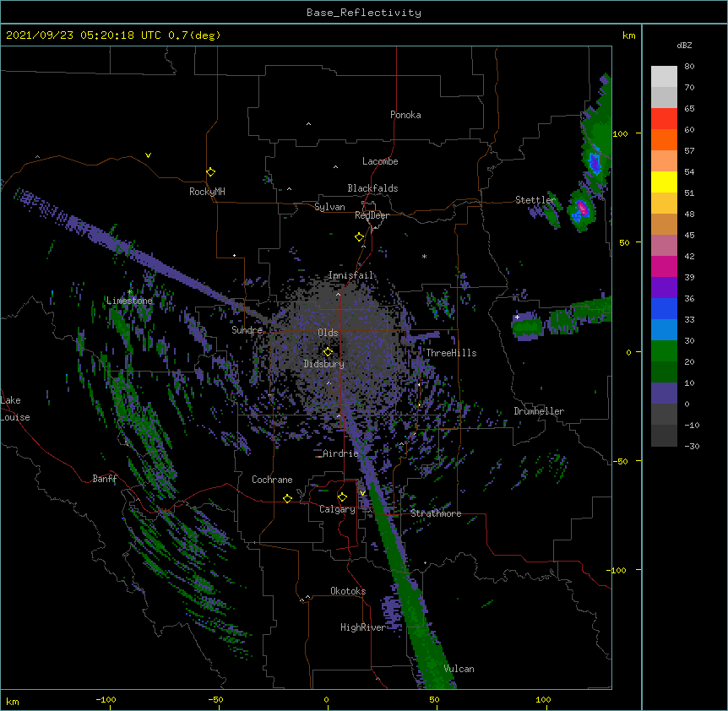Click the -100 tick label on bottom axis
This screenshot has height=711, width=728.
pyautogui.click(x=106, y=699)
